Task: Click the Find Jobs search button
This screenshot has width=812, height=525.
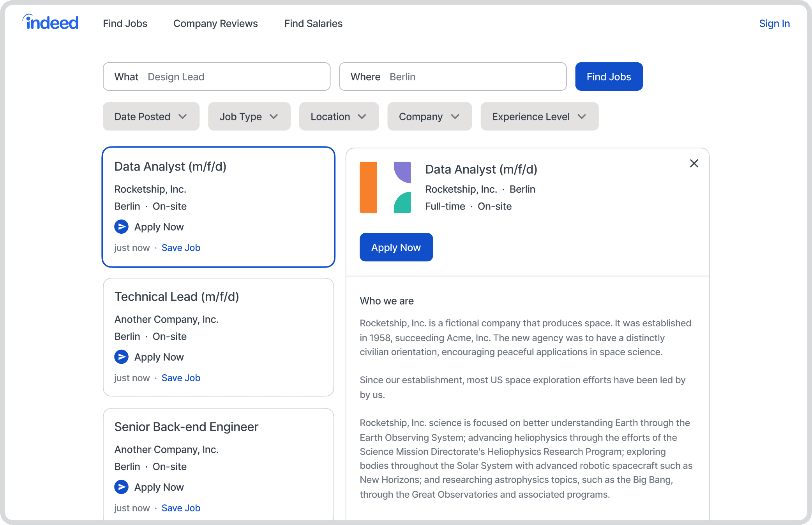Action: [608, 76]
